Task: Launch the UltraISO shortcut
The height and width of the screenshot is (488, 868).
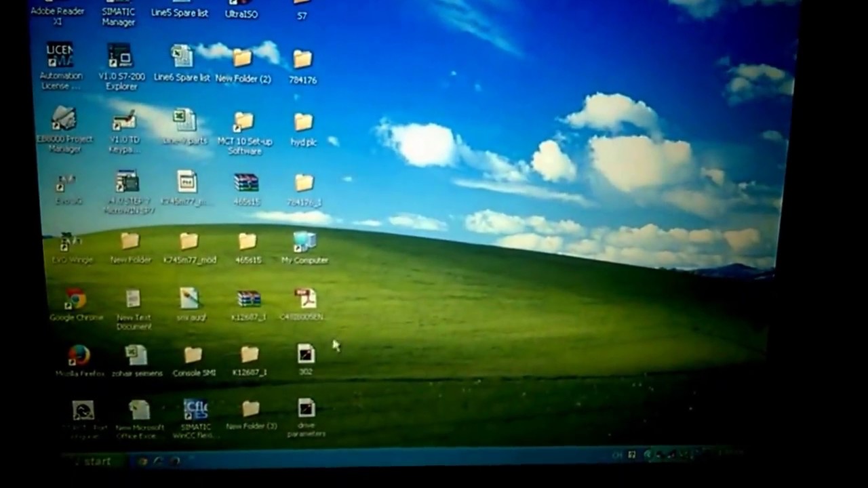Action: [241, 9]
